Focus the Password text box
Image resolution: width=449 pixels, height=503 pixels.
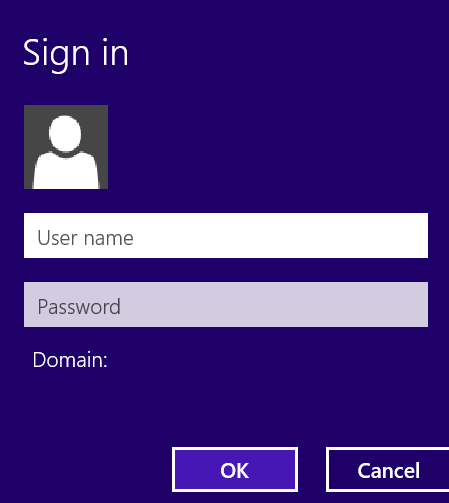[x=226, y=304]
